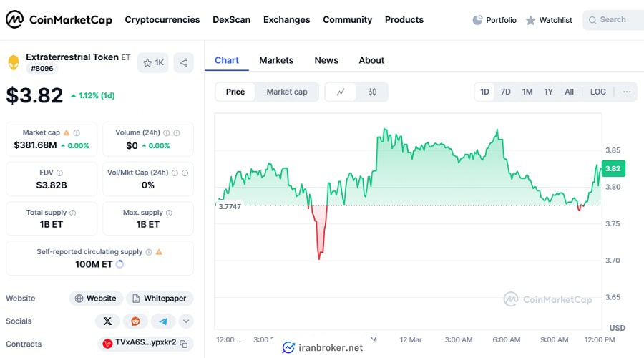
Task: Open the Community menu
Action: point(348,20)
